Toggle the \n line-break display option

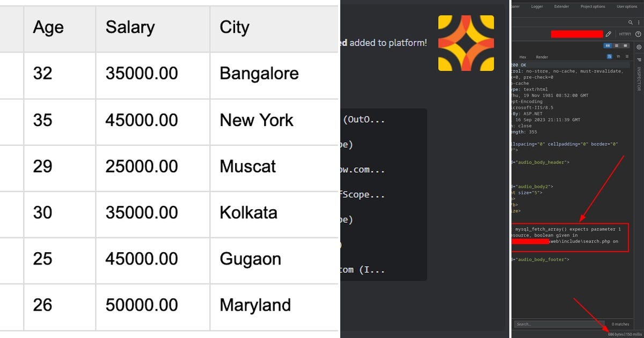click(x=618, y=56)
